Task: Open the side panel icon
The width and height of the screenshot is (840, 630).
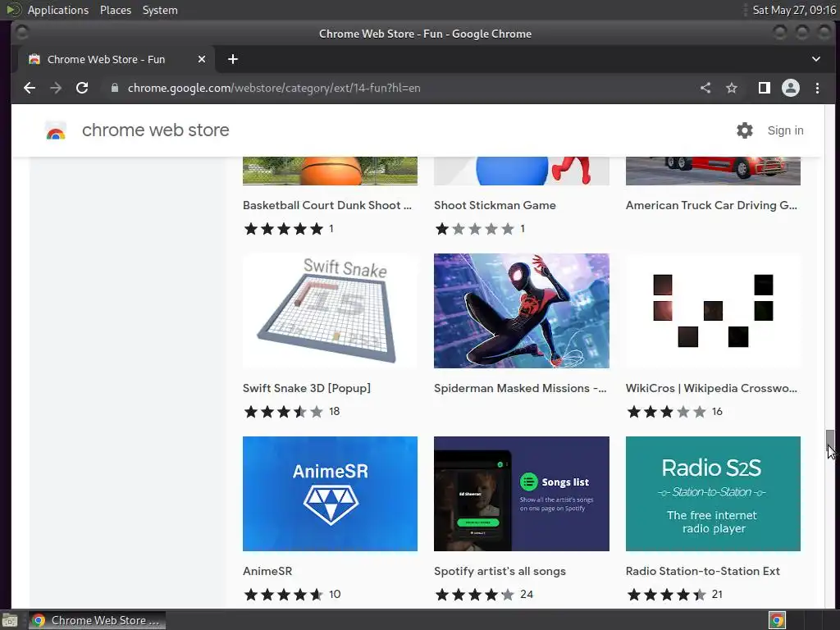Action: tap(765, 88)
